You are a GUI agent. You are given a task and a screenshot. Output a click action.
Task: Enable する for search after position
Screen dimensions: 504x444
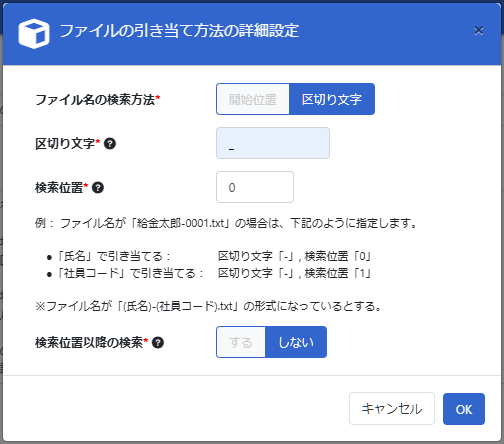click(x=241, y=342)
